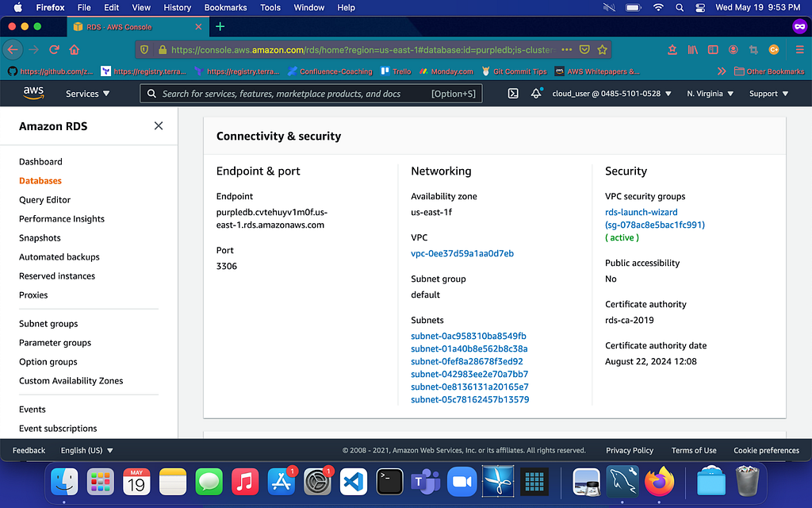Open Microsoft Teams in the dock

(x=426, y=482)
